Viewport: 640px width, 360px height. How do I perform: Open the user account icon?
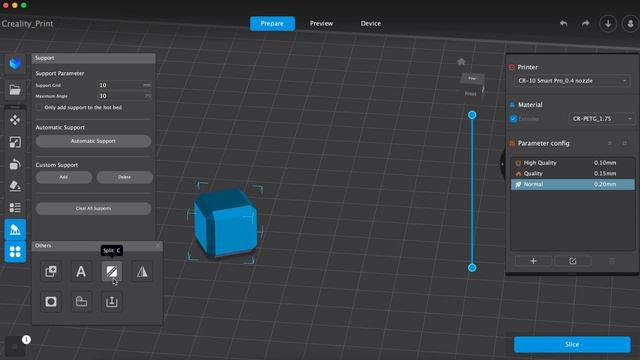[630, 24]
